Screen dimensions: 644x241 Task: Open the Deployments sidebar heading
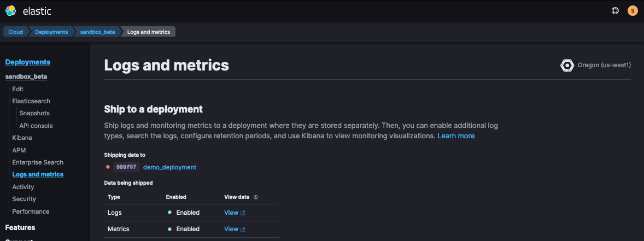click(x=27, y=62)
